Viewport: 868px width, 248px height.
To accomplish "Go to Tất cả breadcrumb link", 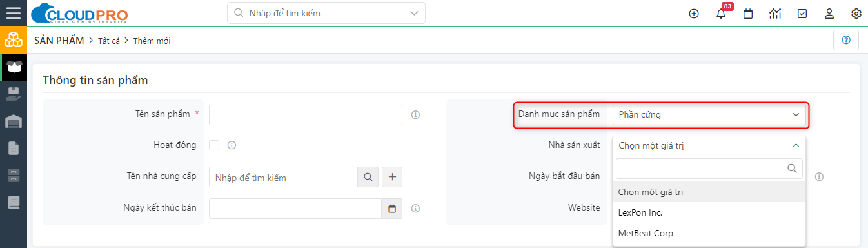I will click(x=109, y=41).
